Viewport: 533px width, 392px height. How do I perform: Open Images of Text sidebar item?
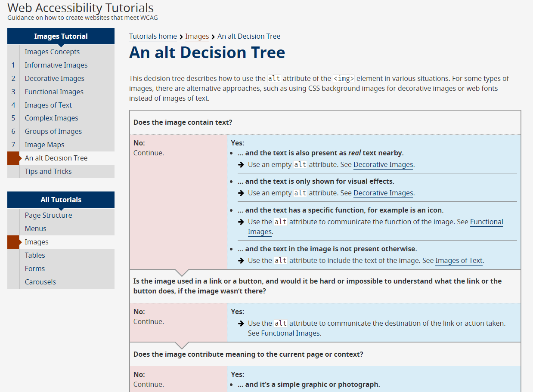pos(48,105)
